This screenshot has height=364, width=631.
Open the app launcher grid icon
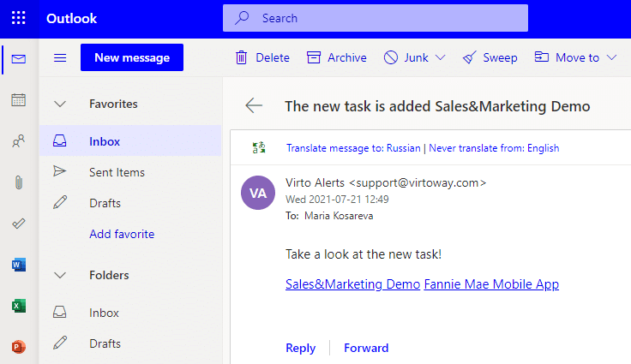coord(19,18)
